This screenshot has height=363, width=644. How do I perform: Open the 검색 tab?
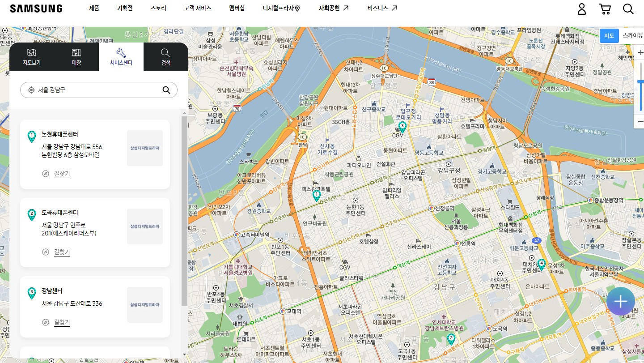pyautogui.click(x=166, y=57)
